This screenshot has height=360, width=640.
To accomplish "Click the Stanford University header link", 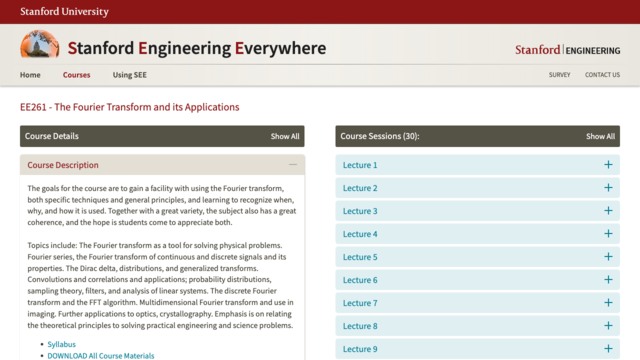I will 64,11.
